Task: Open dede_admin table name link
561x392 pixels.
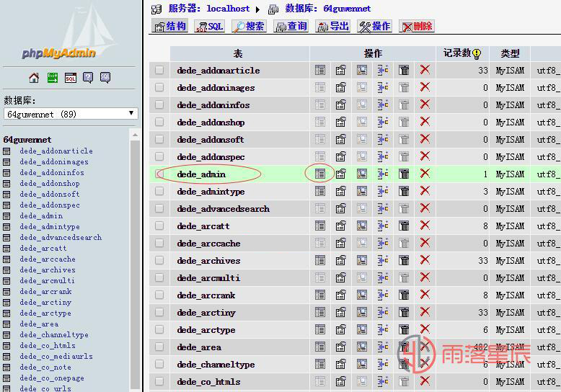Action: click(x=201, y=174)
